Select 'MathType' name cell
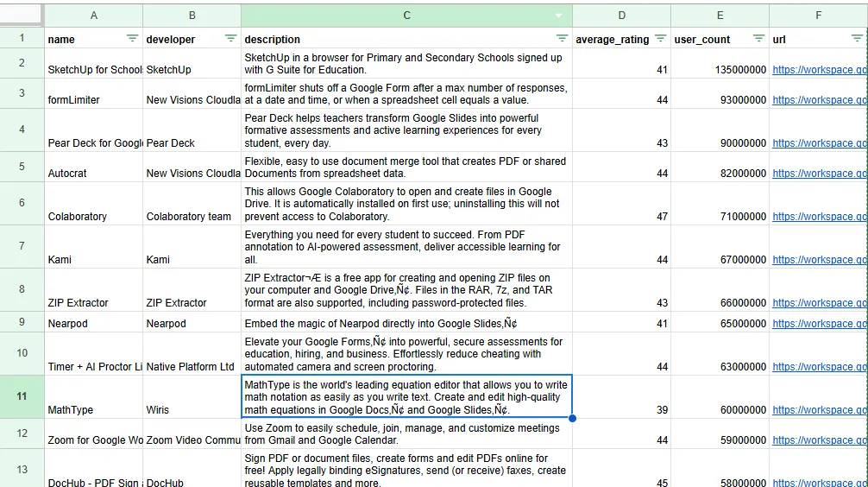The image size is (868, 487). point(93,396)
